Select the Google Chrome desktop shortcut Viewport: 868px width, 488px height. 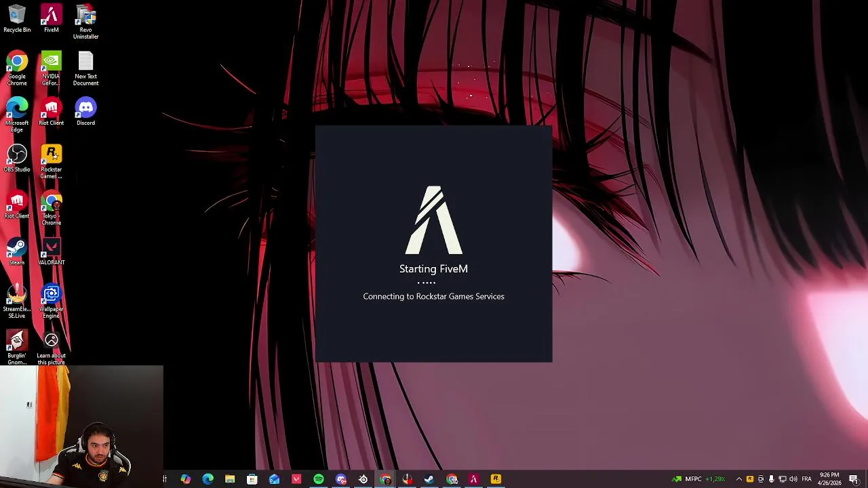point(17,69)
